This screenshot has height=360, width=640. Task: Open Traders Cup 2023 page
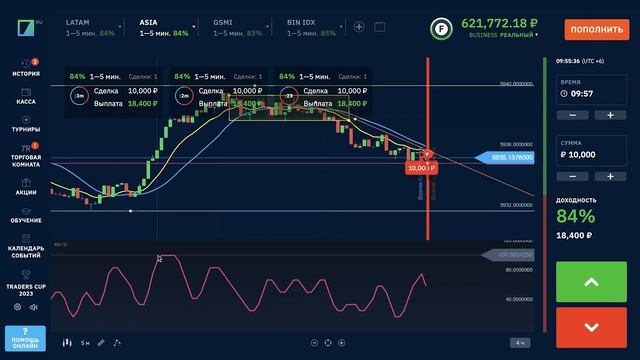[x=26, y=283]
